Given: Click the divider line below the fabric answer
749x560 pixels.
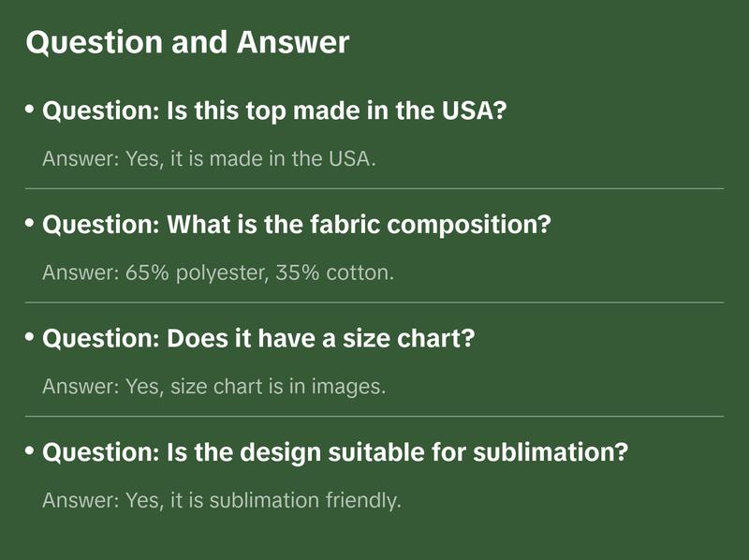Looking at the screenshot, I should pos(374,302).
